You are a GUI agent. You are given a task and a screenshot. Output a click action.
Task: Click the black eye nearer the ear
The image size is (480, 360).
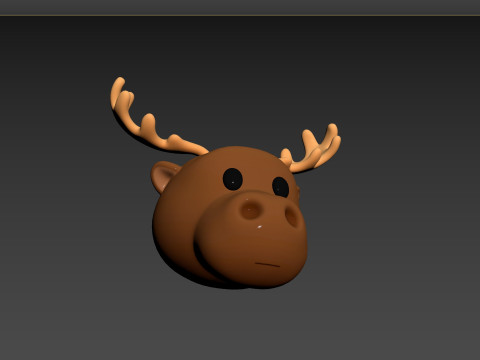point(232,179)
